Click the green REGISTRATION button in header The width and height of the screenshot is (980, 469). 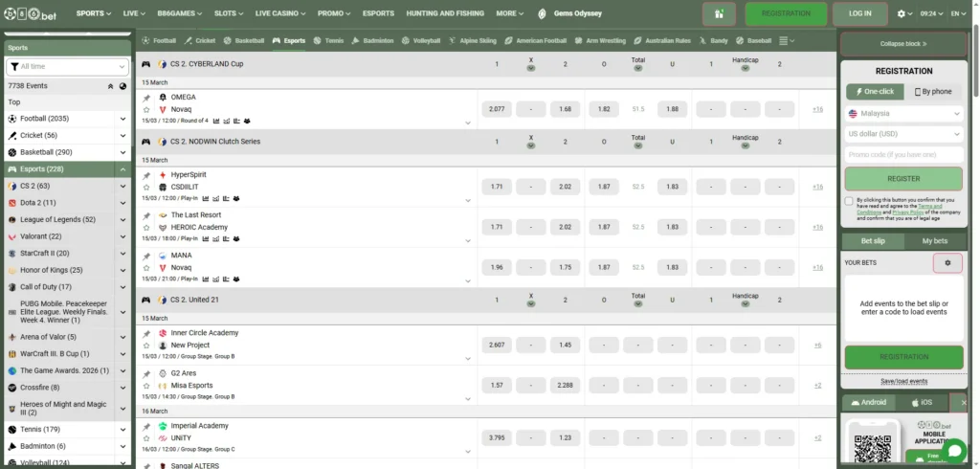pos(786,13)
